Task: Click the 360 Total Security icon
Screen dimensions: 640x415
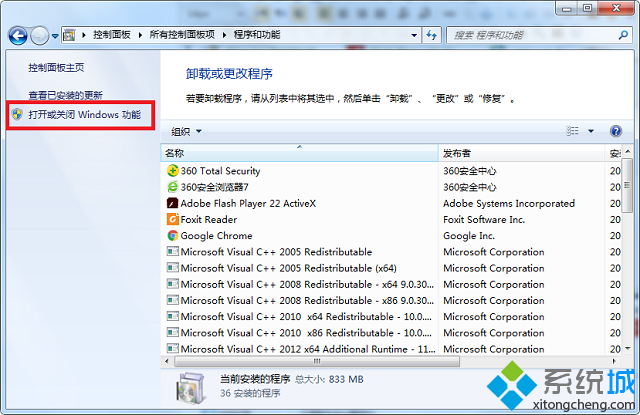Action: pyautogui.click(x=173, y=170)
